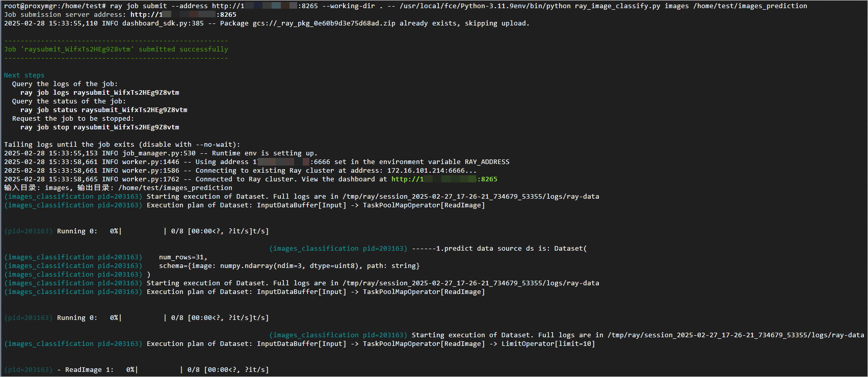Click 'Query the status of the job:' line
Image resolution: width=868 pixels, height=377 pixels.
tap(69, 101)
